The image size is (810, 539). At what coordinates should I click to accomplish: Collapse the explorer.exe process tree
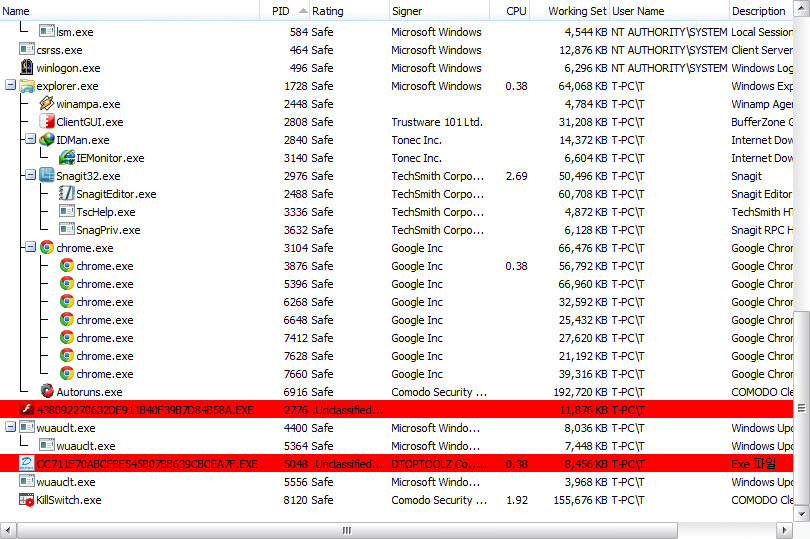point(10,85)
